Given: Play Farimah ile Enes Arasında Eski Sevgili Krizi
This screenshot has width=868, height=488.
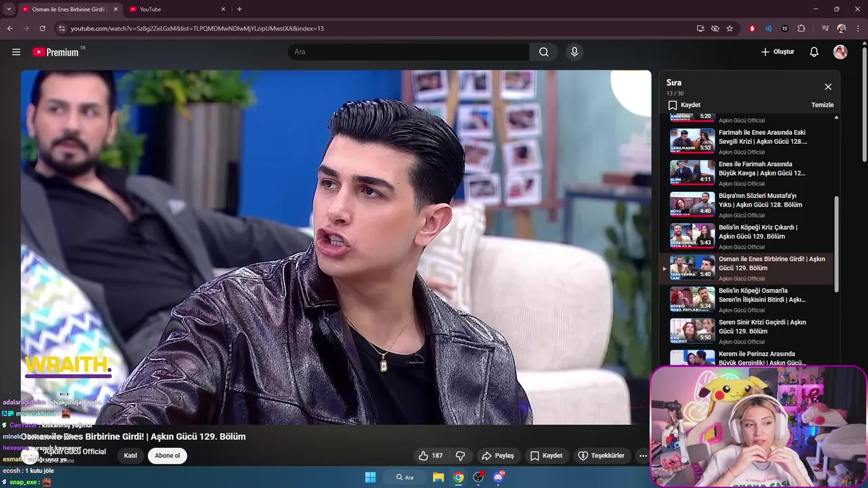Looking at the screenshot, I should tap(746, 142).
